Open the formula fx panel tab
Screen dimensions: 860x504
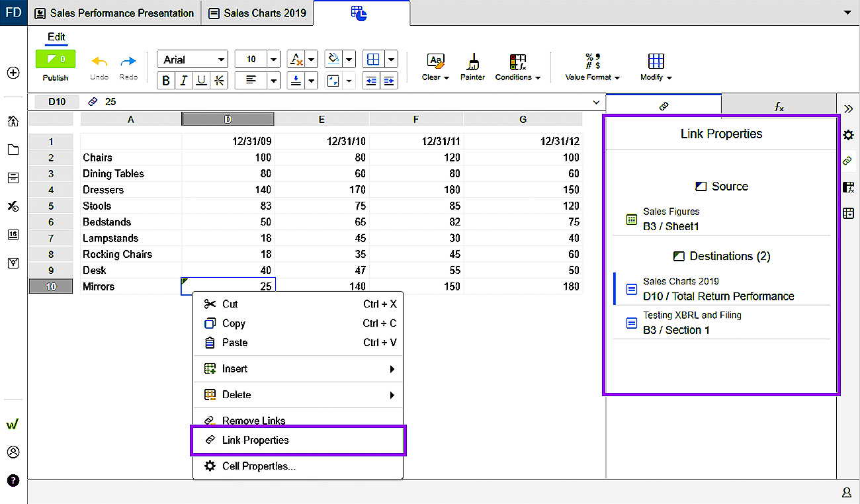[779, 106]
